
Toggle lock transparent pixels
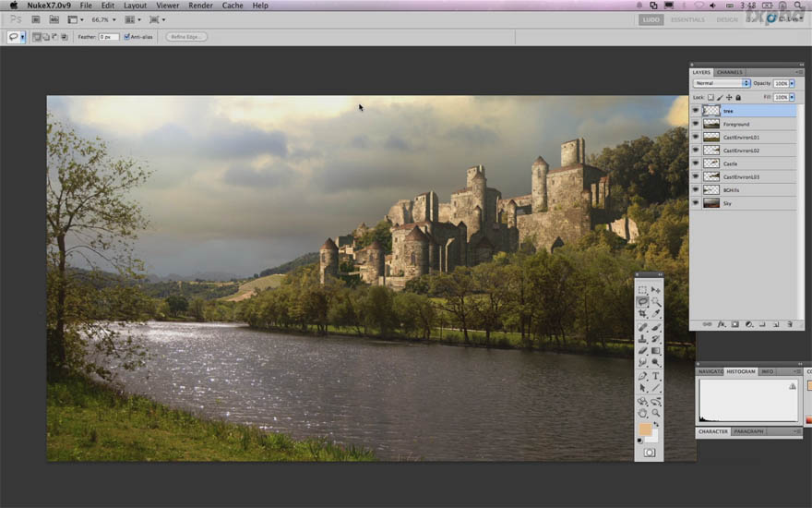711,98
